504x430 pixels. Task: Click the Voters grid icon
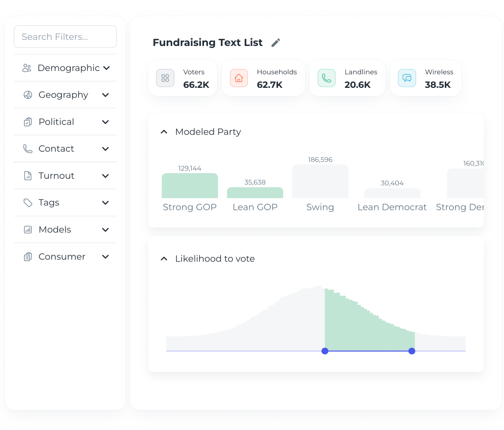click(x=165, y=78)
